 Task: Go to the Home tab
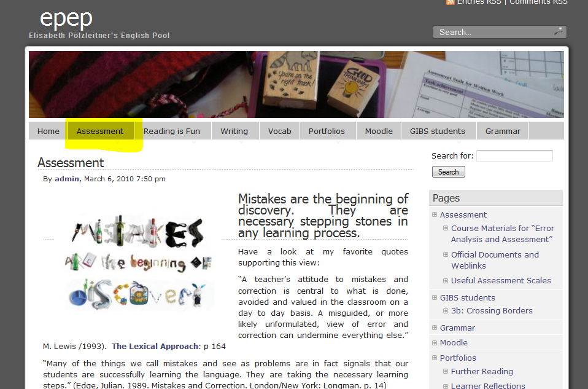[x=48, y=131]
